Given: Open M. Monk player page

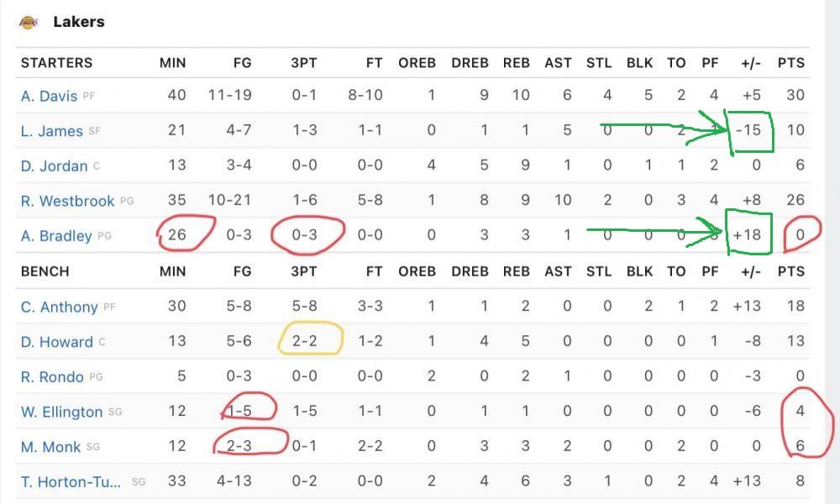Looking at the screenshot, I should click(50, 447).
